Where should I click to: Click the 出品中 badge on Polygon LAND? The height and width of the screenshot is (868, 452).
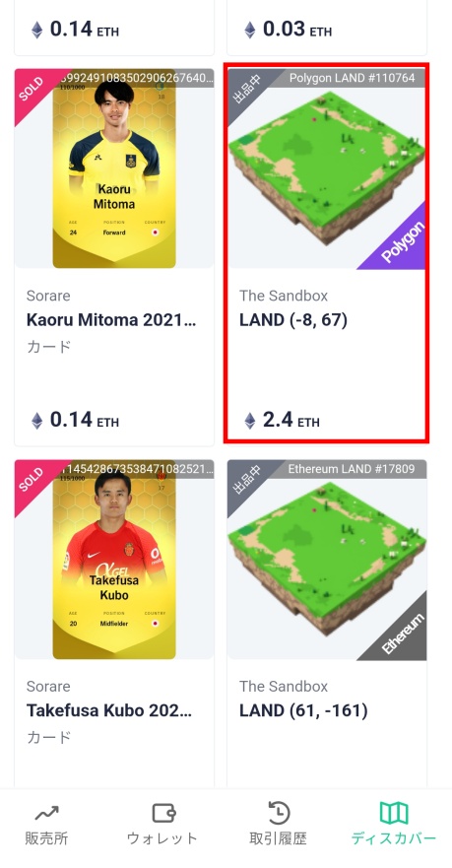tap(245, 89)
